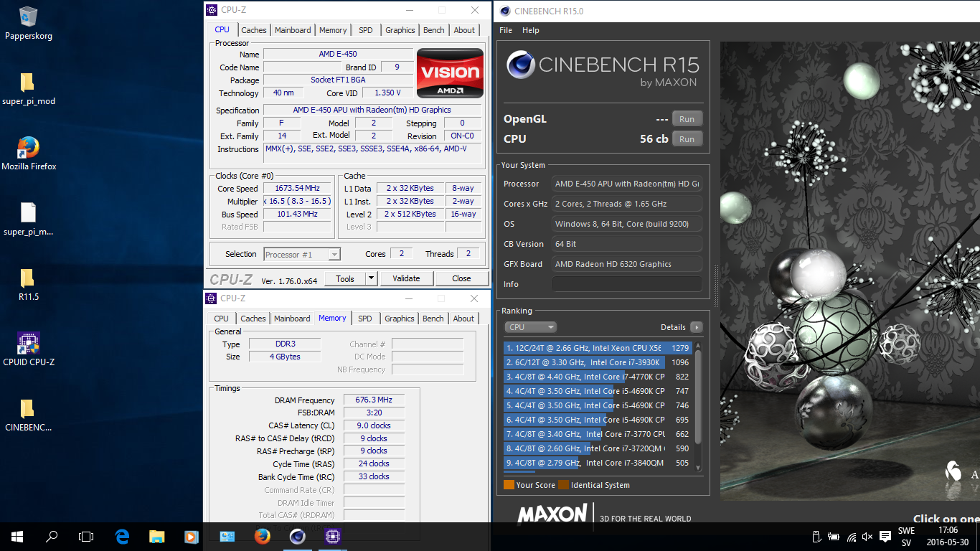Open Bench tab in top CPU-Z window
Viewport: 980px width, 551px height.
[434, 30]
